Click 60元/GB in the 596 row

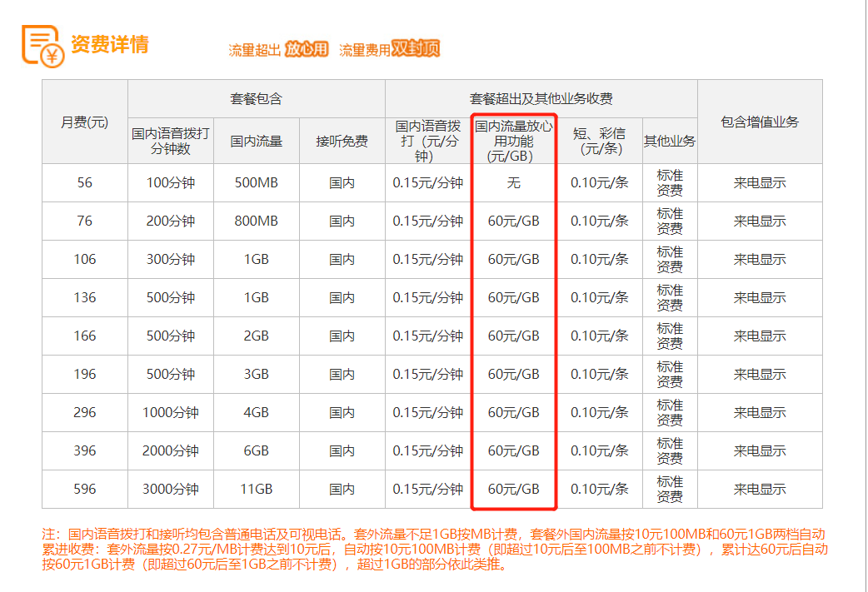click(514, 489)
